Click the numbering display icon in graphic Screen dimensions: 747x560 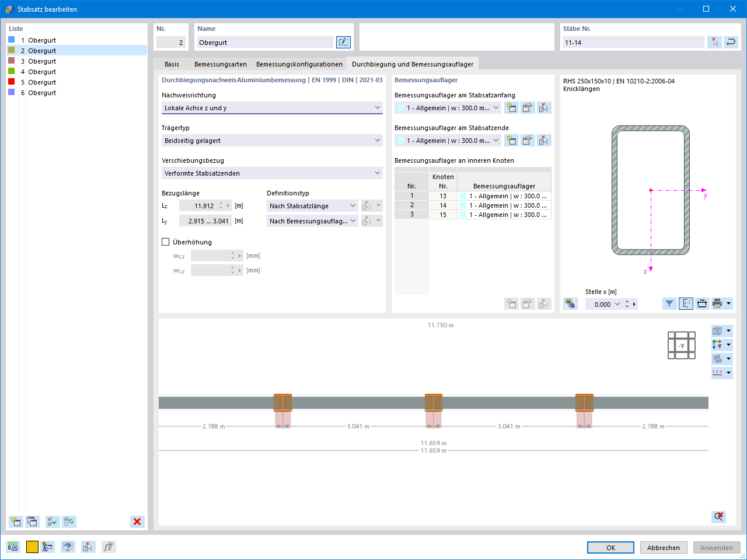coord(717,373)
